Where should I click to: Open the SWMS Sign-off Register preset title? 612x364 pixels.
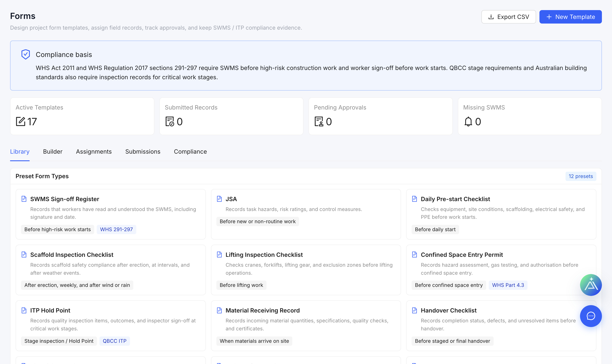[65, 199]
